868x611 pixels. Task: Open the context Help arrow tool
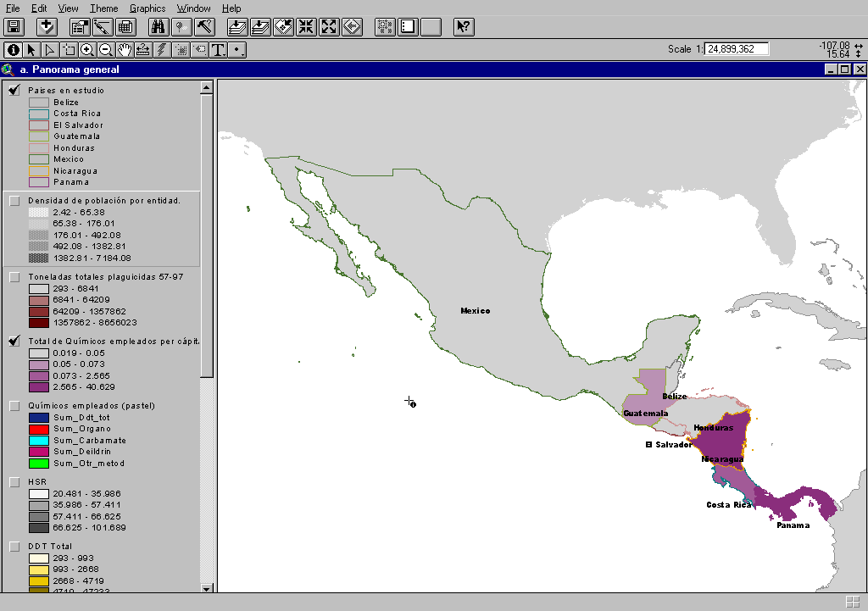[x=463, y=26]
